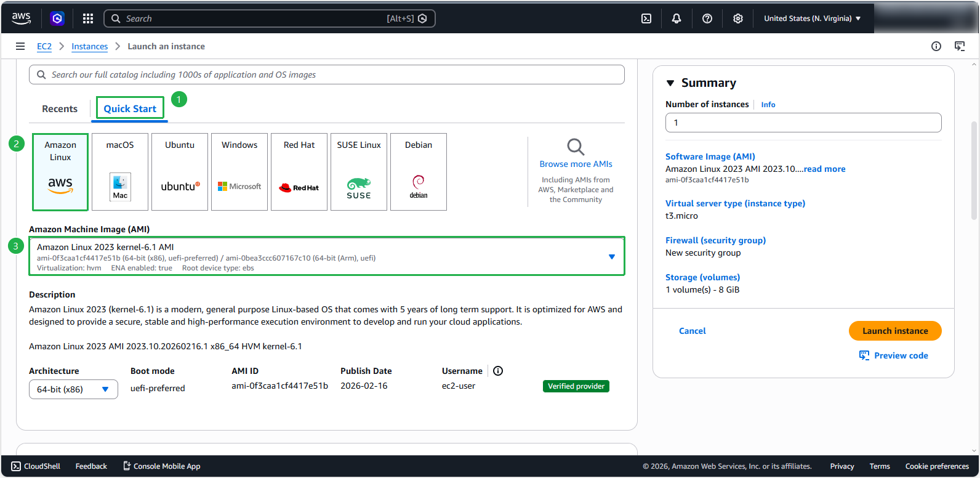980x478 pixels.
Task: Open the info panel icon beside breadcrumbs
Action: (x=936, y=46)
